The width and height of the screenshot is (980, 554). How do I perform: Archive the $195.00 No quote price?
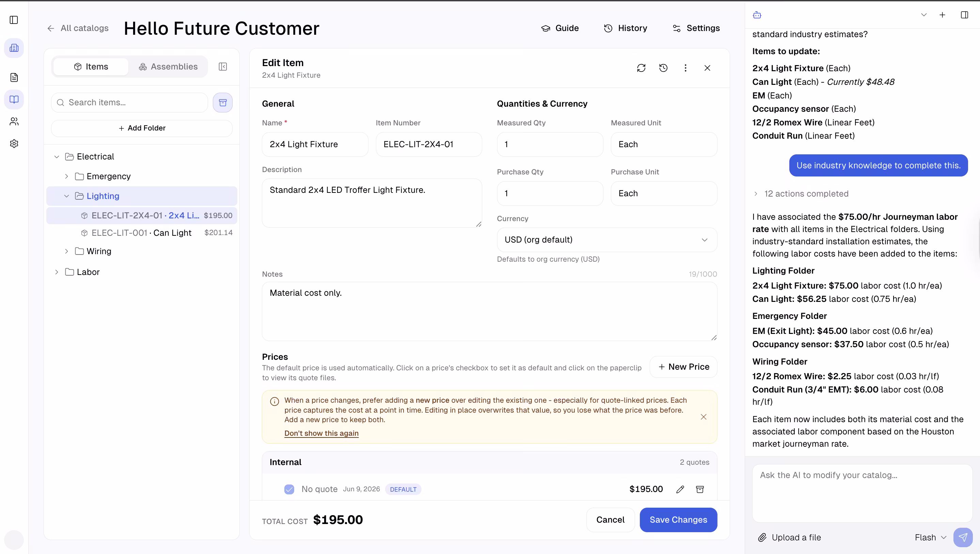pyautogui.click(x=700, y=489)
